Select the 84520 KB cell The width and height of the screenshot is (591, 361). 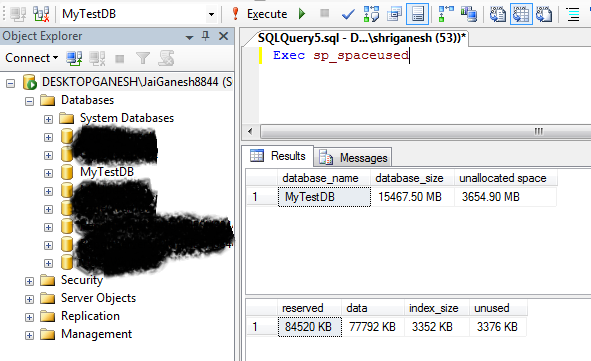[x=310, y=327]
